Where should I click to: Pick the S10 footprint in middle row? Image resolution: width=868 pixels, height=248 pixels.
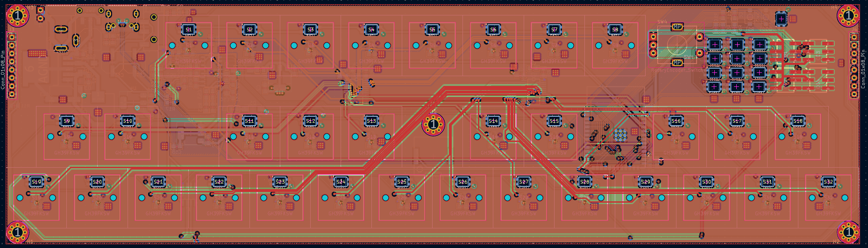(x=128, y=121)
